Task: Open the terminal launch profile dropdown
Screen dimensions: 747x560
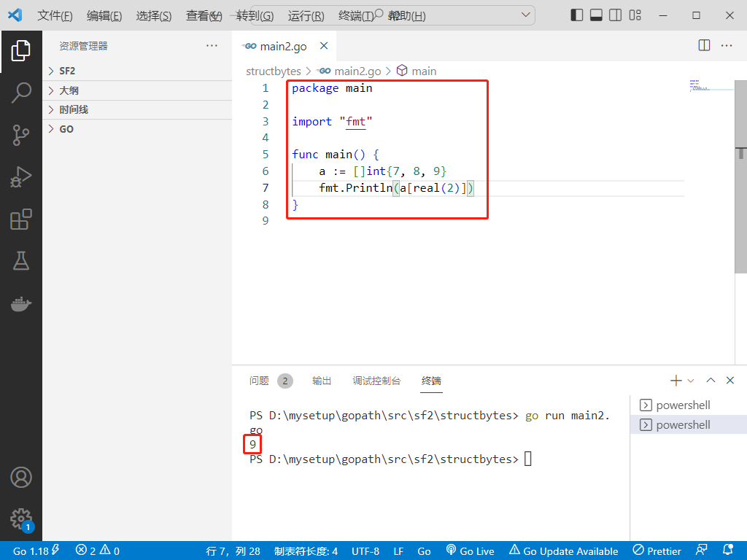Action: point(690,380)
